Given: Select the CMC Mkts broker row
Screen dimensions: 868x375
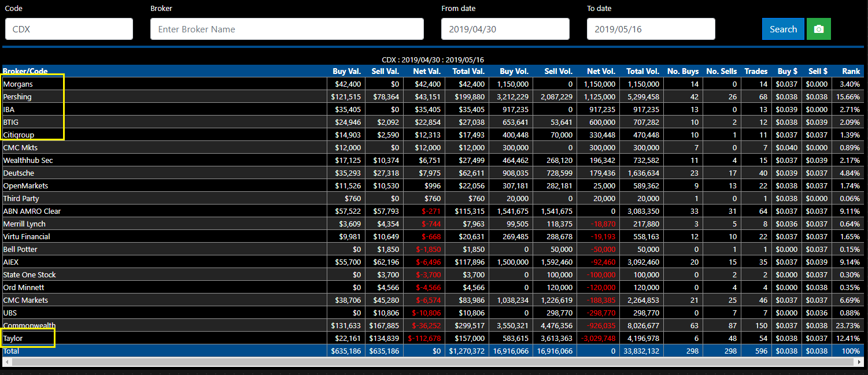Looking at the screenshot, I should (x=432, y=147).
